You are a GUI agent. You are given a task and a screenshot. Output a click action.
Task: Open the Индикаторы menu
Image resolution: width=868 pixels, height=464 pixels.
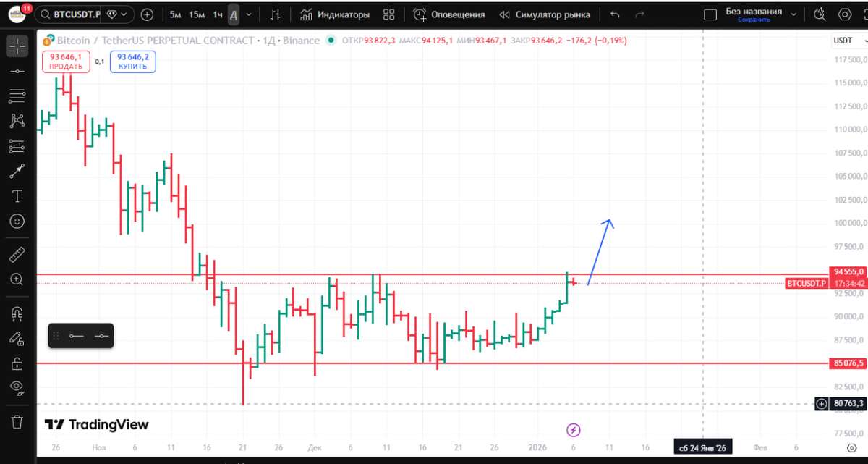pos(335,14)
